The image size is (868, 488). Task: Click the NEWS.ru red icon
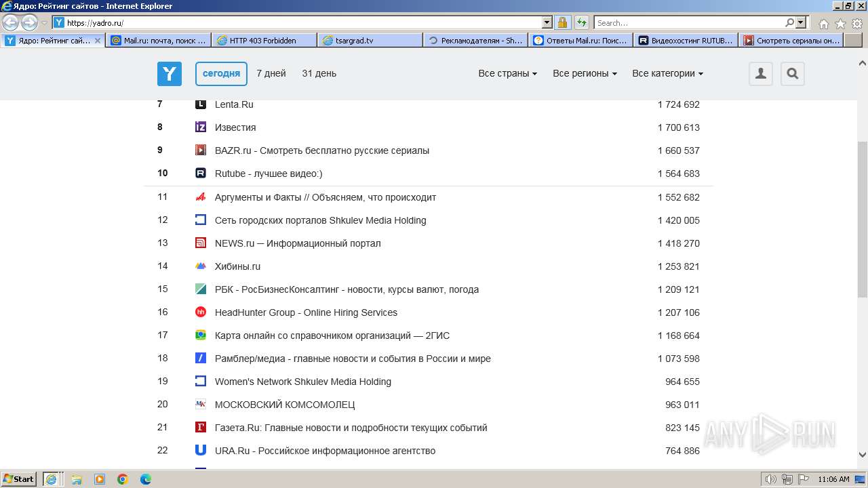[x=201, y=243]
